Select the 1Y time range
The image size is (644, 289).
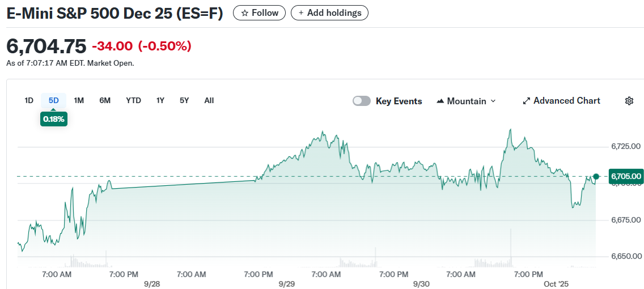coord(160,100)
